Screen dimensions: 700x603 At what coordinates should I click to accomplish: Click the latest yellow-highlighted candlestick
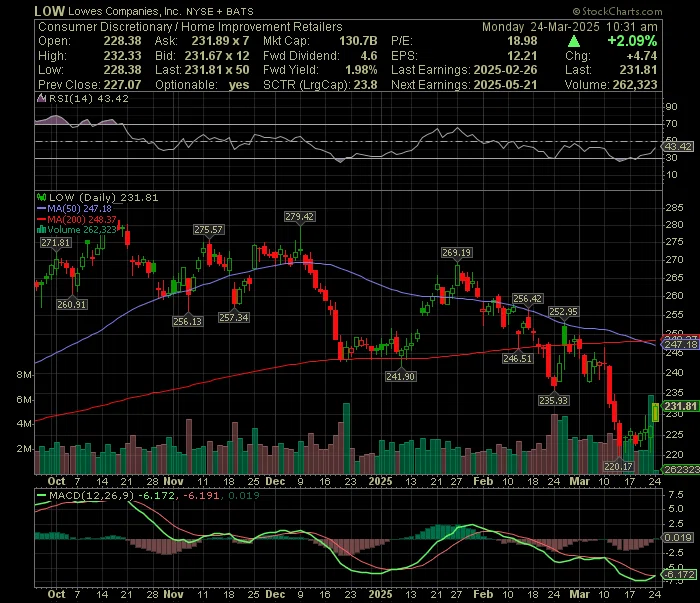[x=655, y=412]
